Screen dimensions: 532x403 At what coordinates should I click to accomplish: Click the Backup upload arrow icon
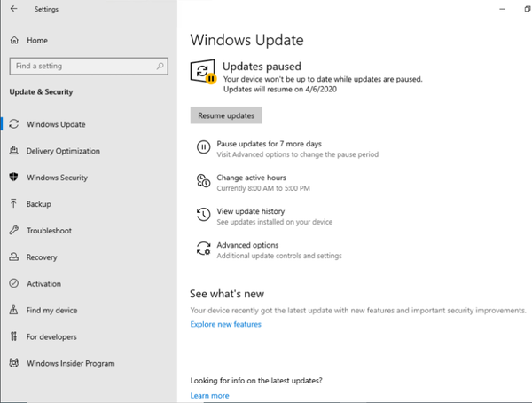(13, 203)
